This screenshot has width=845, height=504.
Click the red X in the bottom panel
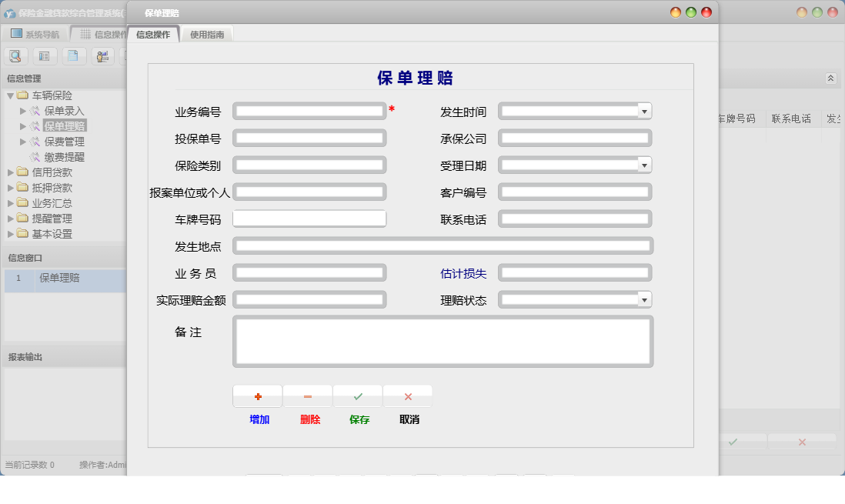point(800,441)
